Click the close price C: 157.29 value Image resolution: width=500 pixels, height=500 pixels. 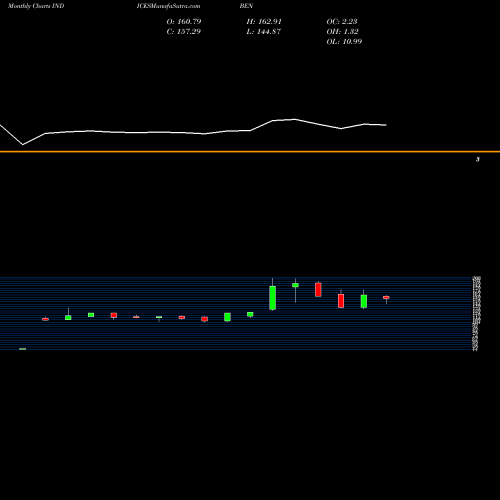184,31
